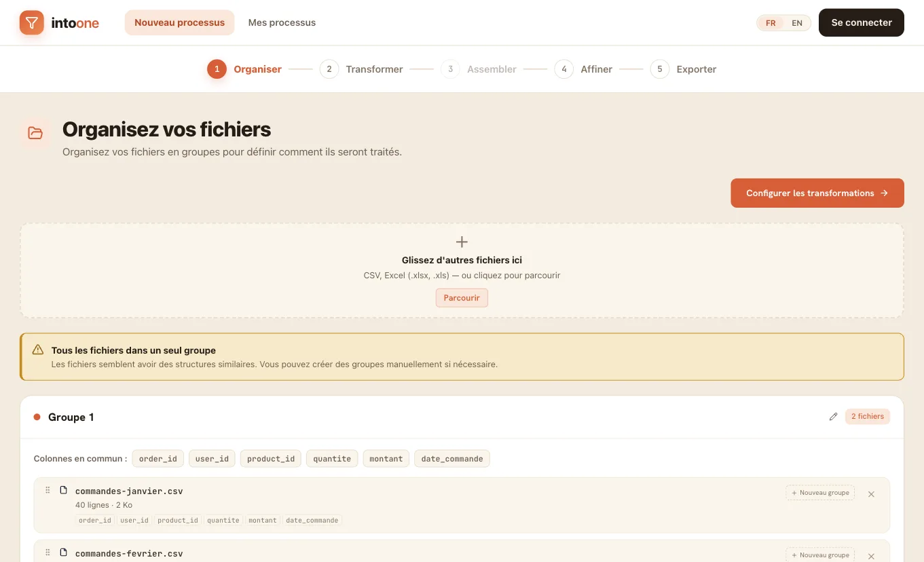Image resolution: width=924 pixels, height=562 pixels.
Task: Click the '40 lignes · 2 Ko' text
Action: point(104,505)
